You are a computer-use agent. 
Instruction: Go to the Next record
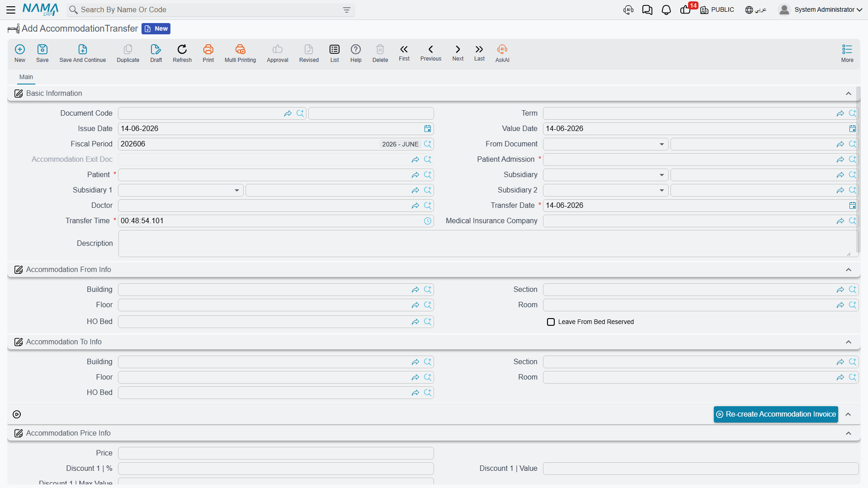click(x=458, y=53)
